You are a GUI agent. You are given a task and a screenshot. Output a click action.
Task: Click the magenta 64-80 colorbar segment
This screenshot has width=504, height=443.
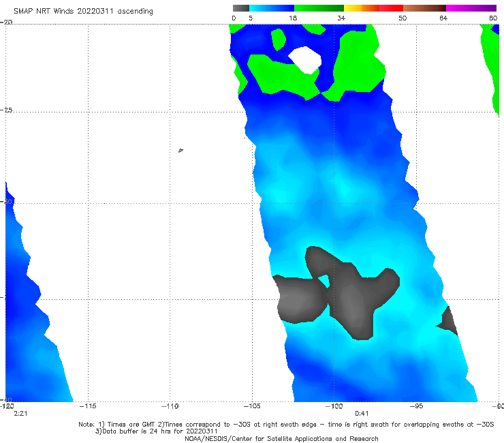(471, 8)
